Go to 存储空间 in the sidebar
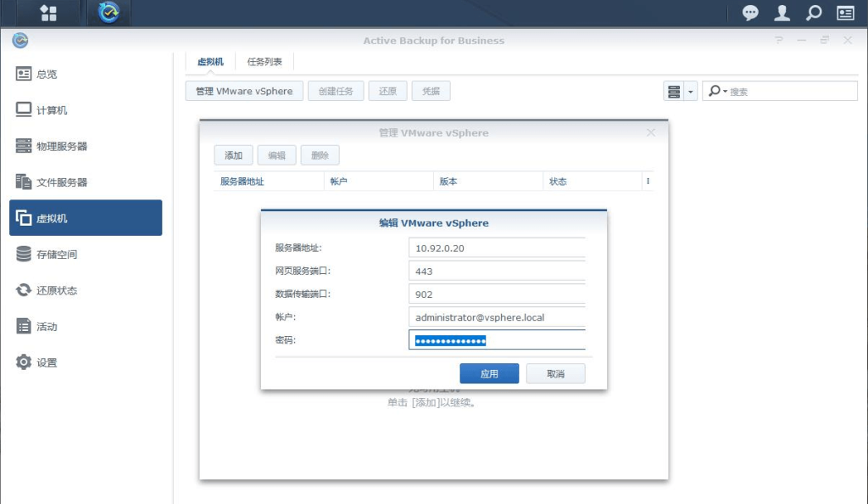The image size is (868, 504). pos(86,254)
